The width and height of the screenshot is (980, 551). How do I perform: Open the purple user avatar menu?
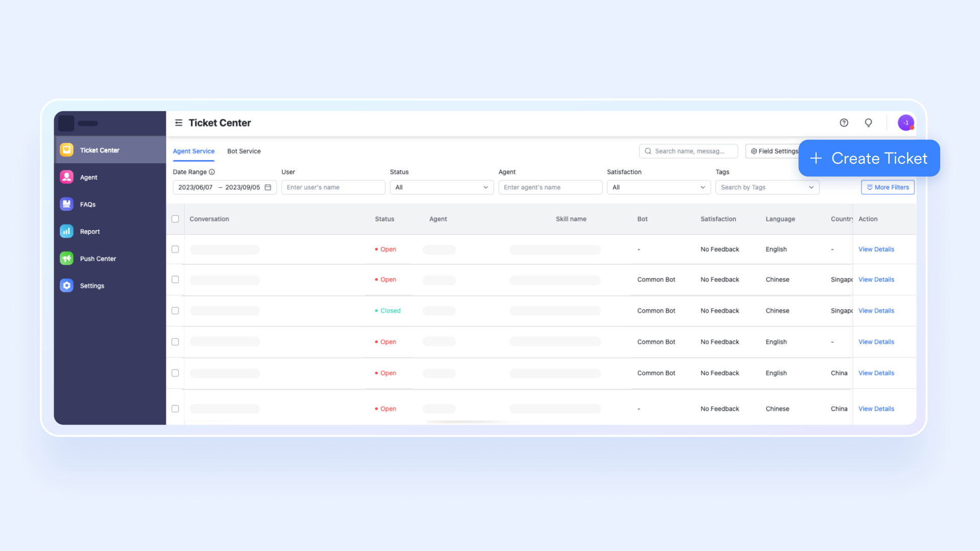(x=906, y=123)
